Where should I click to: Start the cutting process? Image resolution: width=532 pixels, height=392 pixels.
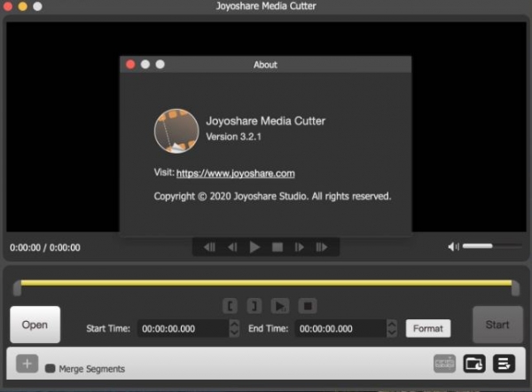[x=497, y=325]
